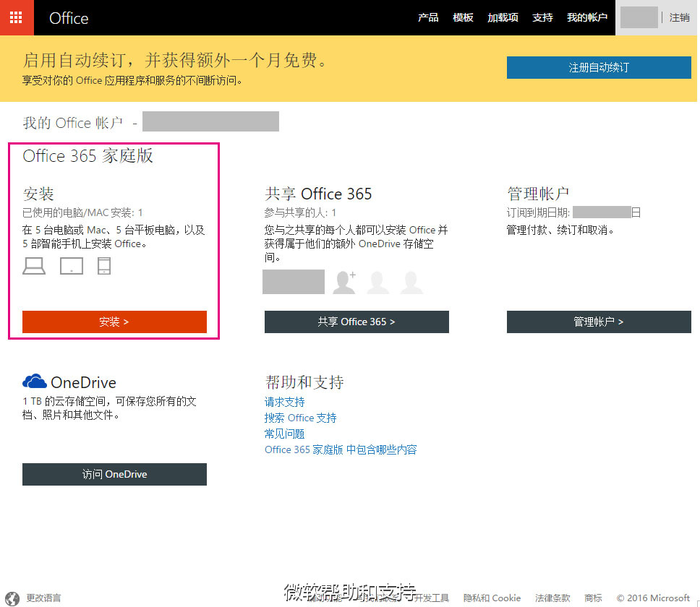Viewport: 700px width, 607px height.
Task: Click the second empty person silhouette
Action: 377,282
